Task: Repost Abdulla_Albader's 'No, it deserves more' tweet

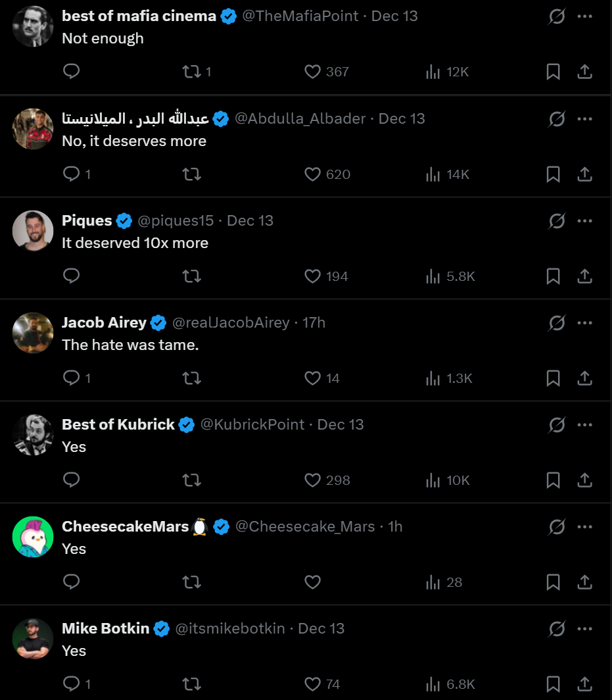Action: click(191, 174)
